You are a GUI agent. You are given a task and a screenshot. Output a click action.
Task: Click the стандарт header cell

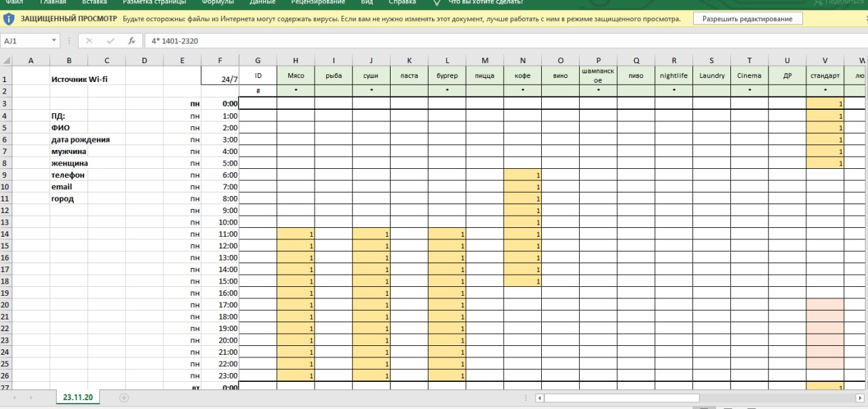tap(825, 75)
